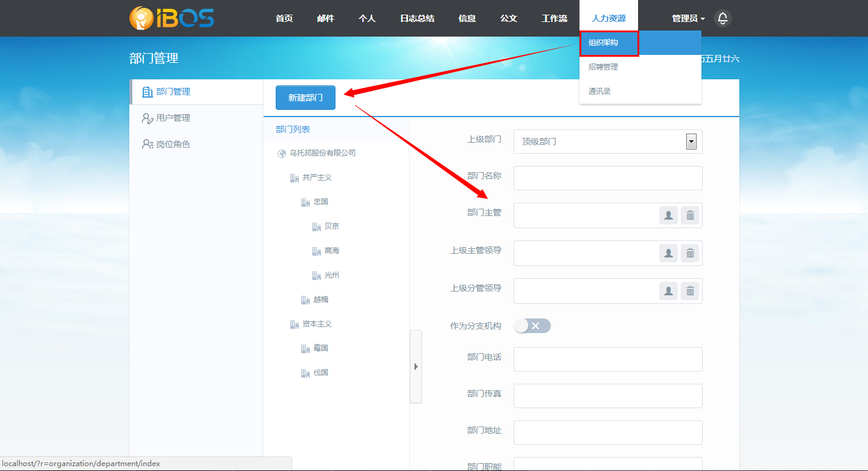Clear 部门主管 with trash icon

coord(690,215)
